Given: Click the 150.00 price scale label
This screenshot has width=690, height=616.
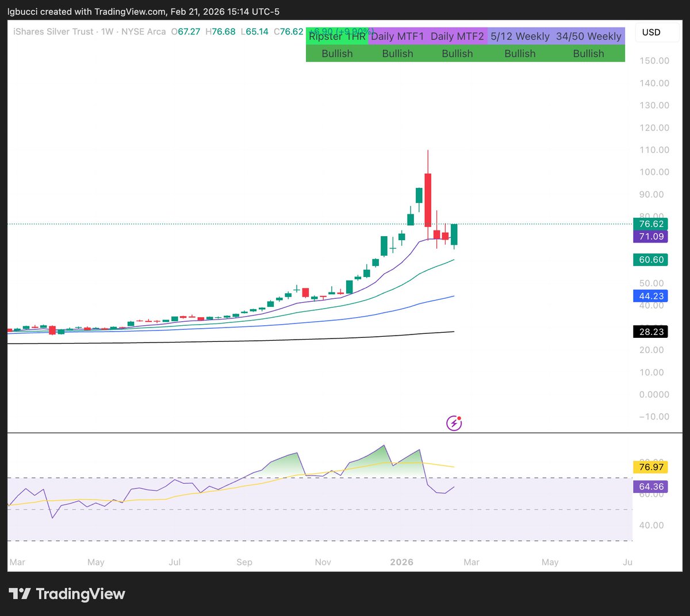Looking at the screenshot, I should (x=654, y=60).
